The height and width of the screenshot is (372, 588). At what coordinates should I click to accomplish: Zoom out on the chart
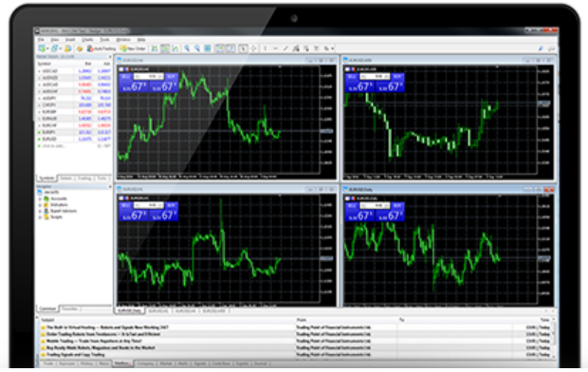tap(197, 48)
